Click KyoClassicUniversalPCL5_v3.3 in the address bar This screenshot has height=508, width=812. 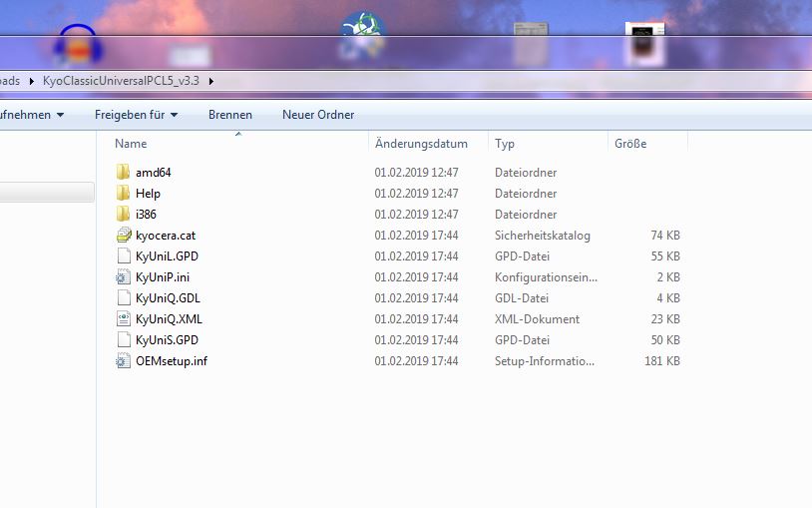[121, 81]
